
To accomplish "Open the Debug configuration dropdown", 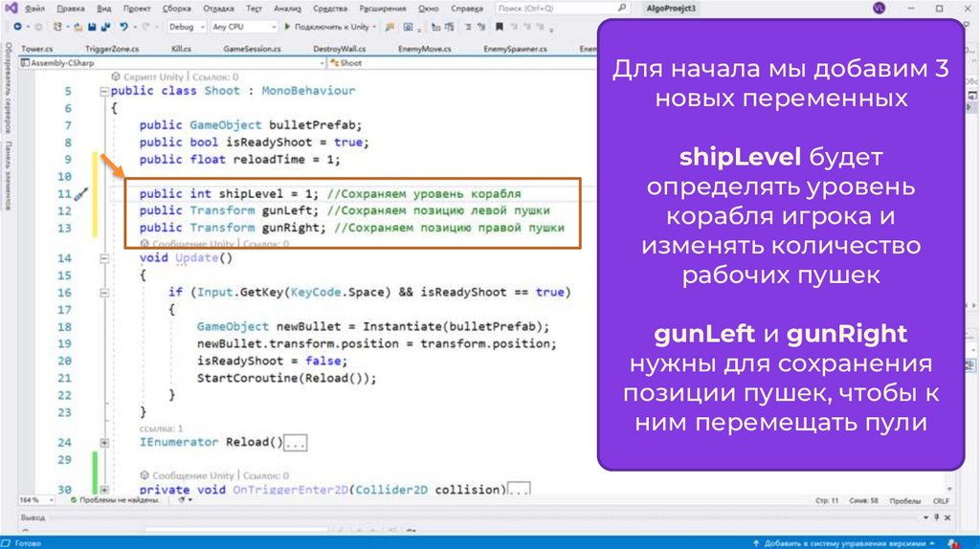I will point(187,27).
